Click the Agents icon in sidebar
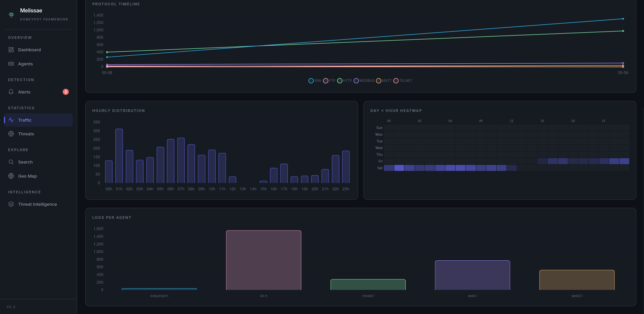 [x=11, y=64]
